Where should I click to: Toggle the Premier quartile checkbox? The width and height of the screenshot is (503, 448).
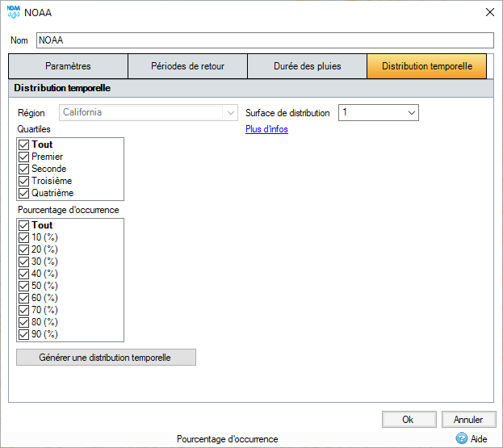(23, 157)
